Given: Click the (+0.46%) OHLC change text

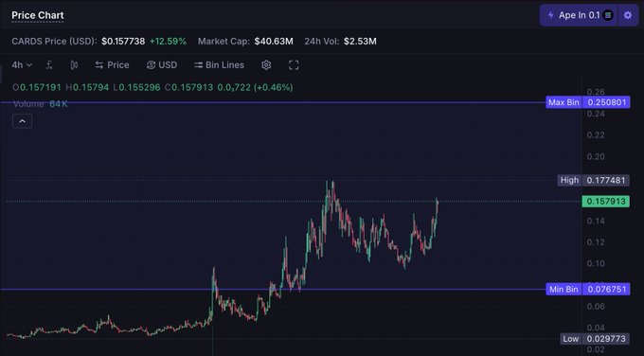Looking at the screenshot, I should click(x=274, y=87).
